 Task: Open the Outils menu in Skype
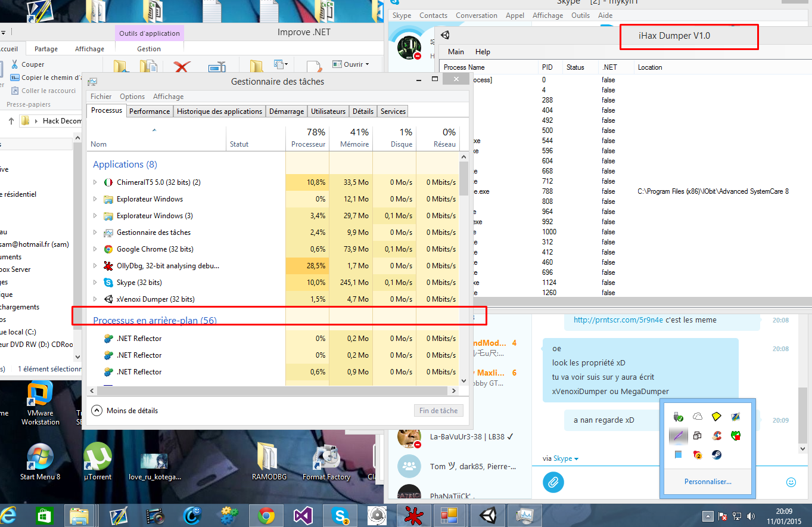click(580, 15)
